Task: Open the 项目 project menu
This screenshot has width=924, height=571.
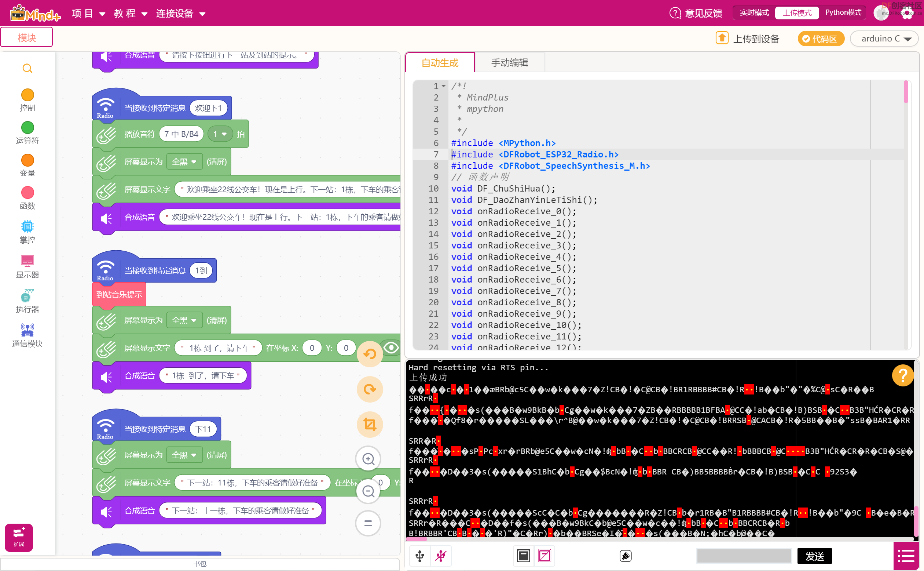Action: 88,14
